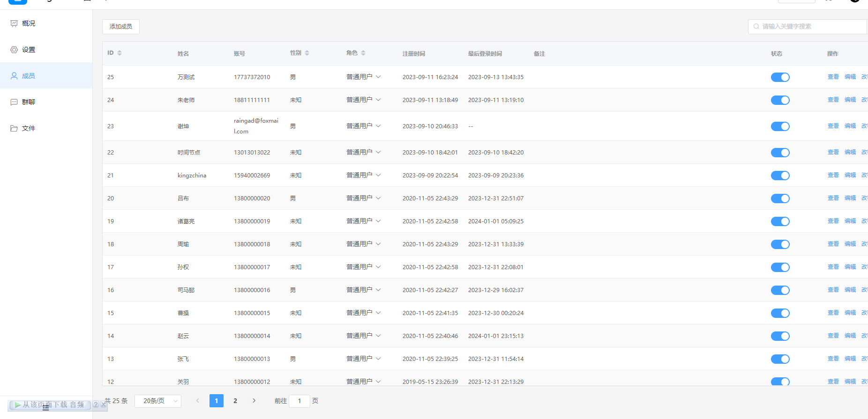Switch to page 2 of members
The width and height of the screenshot is (868, 419).
coord(235,401)
